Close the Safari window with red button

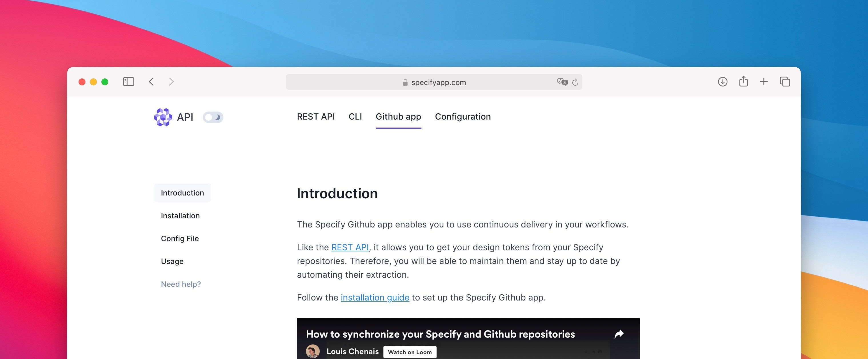click(x=82, y=82)
